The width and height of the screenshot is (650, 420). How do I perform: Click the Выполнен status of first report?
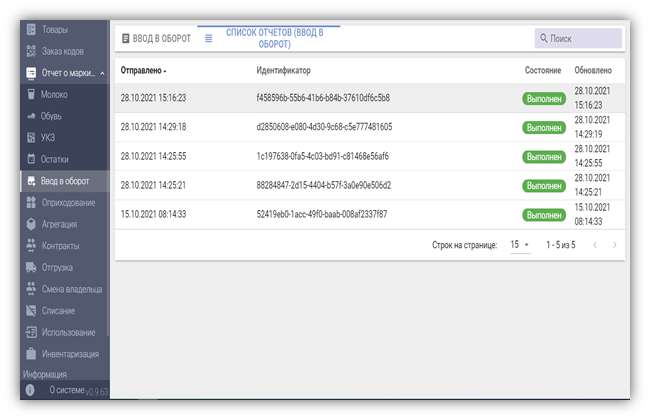[544, 99]
